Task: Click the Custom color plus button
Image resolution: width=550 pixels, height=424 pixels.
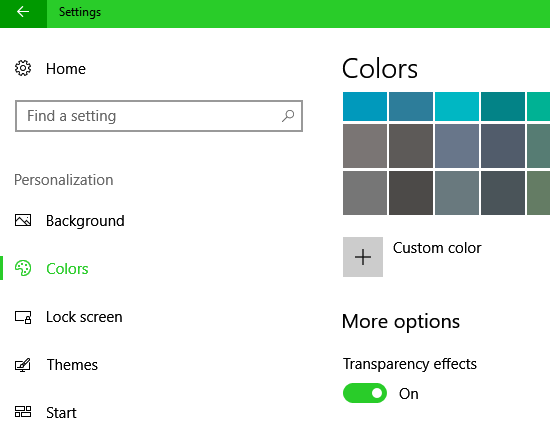Action: coord(363,257)
